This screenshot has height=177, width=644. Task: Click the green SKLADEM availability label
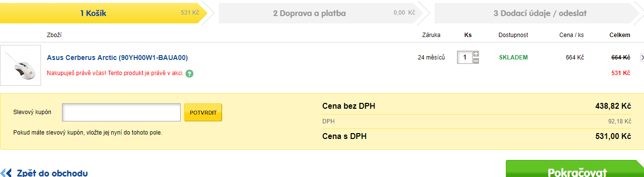[513, 58]
